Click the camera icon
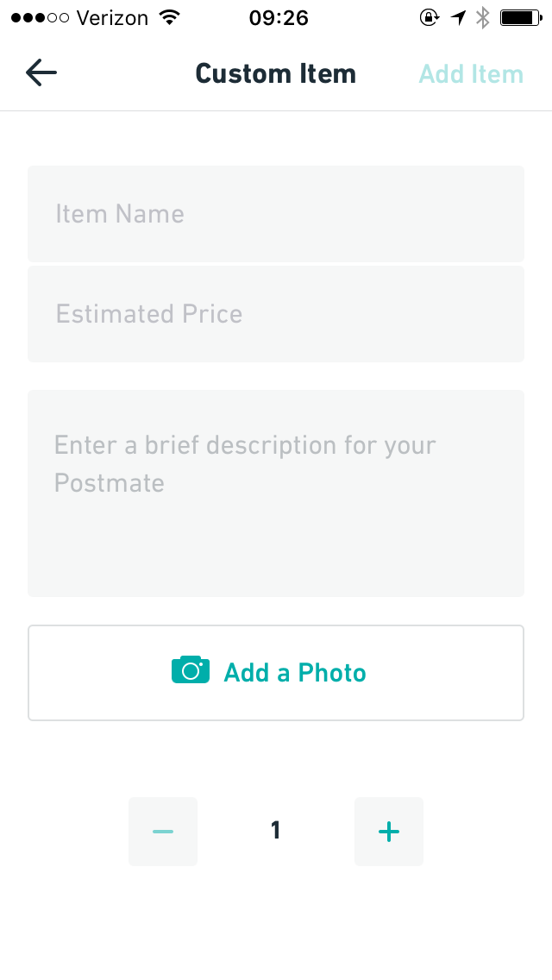The width and height of the screenshot is (552, 980). 191,670
